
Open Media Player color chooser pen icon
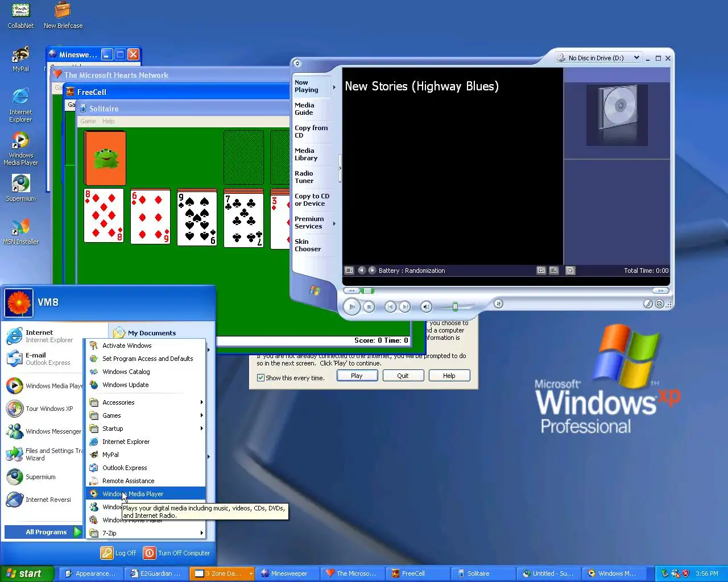coord(648,304)
